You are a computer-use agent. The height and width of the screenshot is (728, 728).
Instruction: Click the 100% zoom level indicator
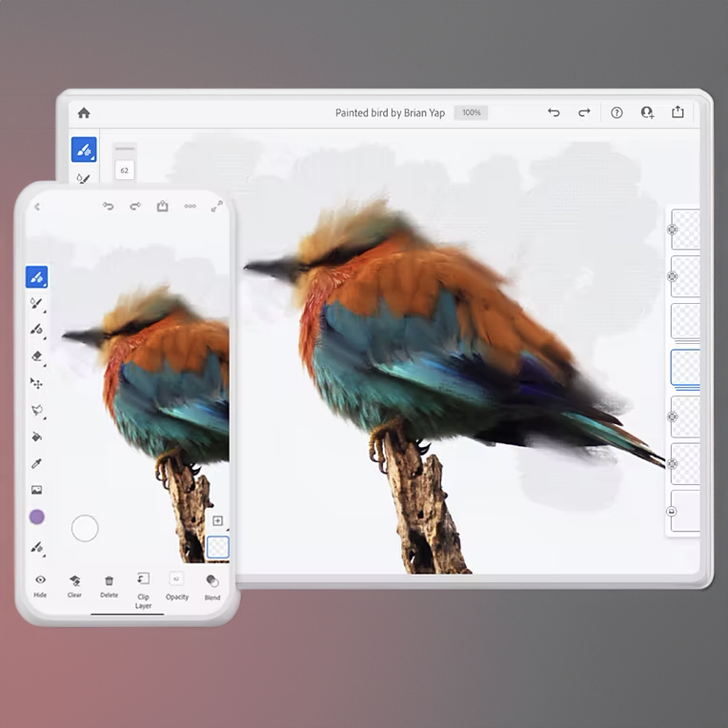coord(471,112)
